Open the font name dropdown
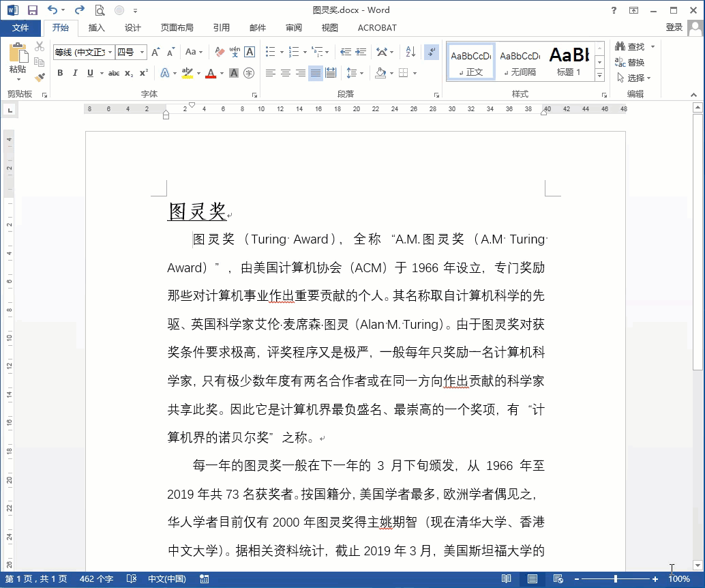 coord(110,51)
